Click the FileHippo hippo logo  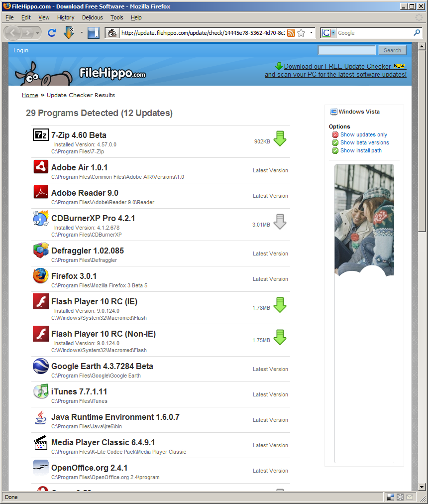pyautogui.click(x=44, y=74)
